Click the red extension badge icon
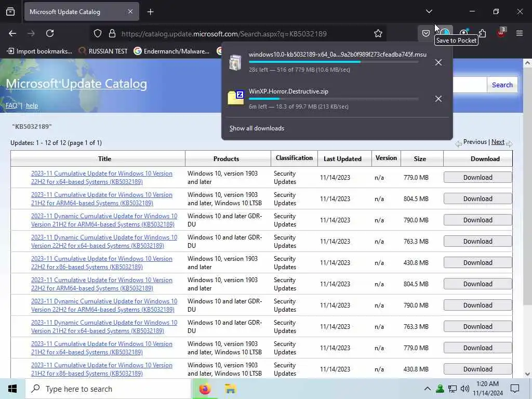The height and width of the screenshot is (399, 532). point(501,33)
